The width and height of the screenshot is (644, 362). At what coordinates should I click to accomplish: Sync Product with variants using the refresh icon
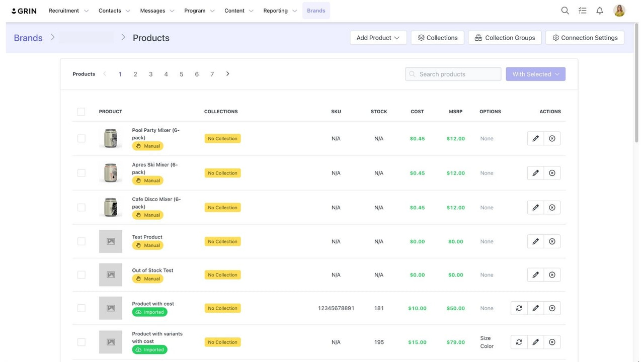519,342
